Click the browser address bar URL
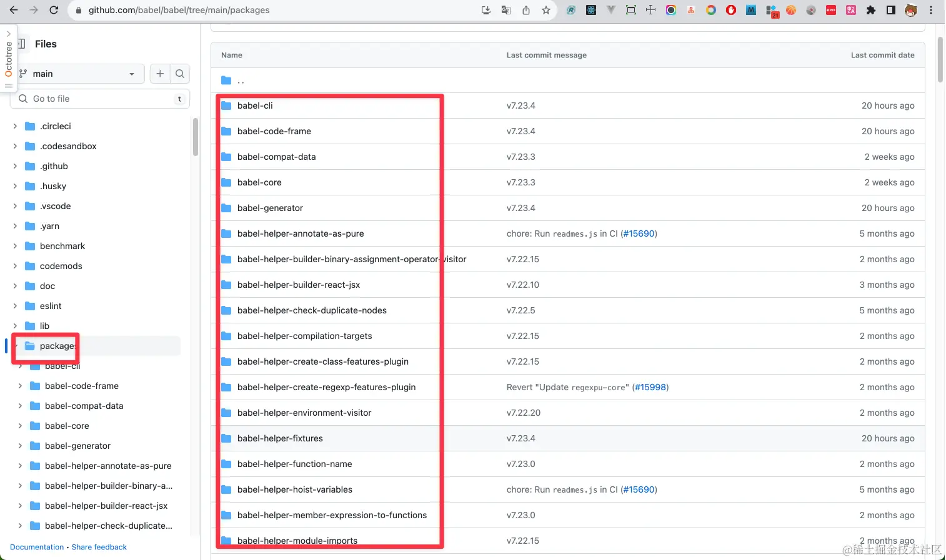 tap(179, 10)
